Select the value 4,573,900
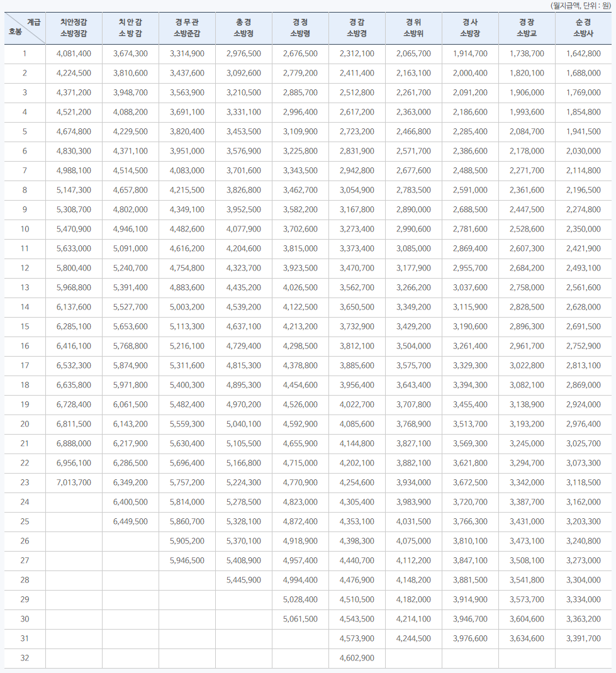Viewport: 616px width, 673px height. coord(357,638)
